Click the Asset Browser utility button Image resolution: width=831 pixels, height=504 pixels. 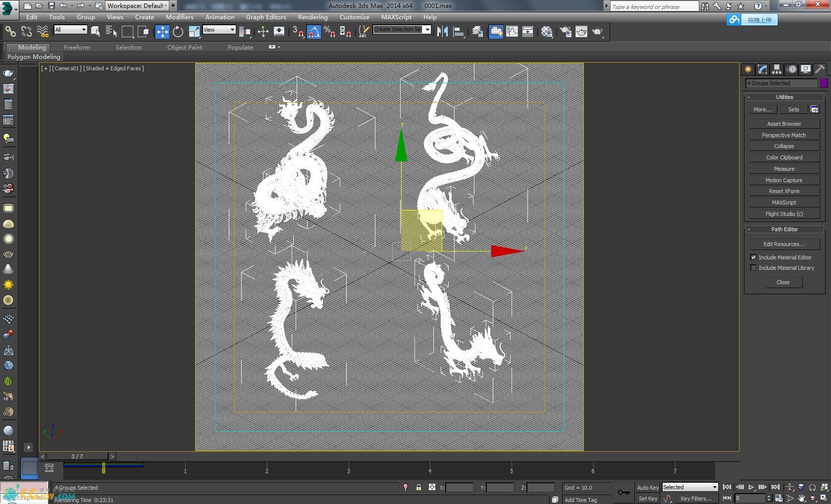point(784,124)
